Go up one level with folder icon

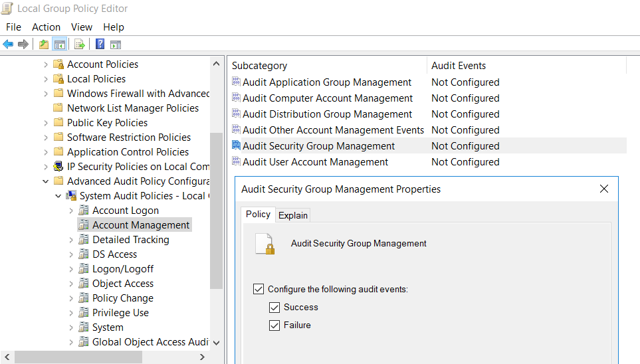point(44,45)
